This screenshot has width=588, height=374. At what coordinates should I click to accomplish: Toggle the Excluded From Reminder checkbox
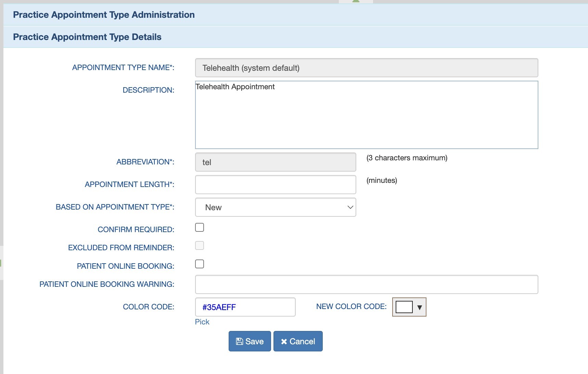(200, 245)
